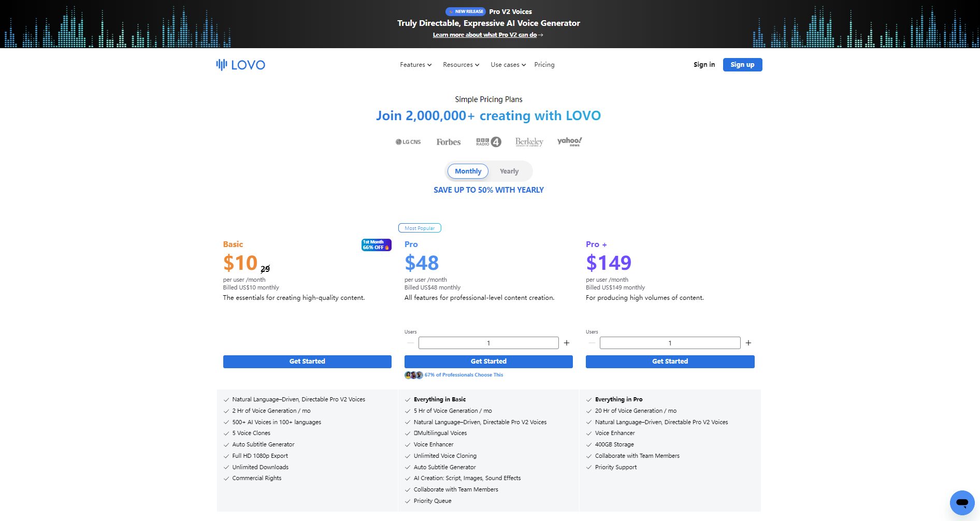Image resolution: width=980 pixels, height=521 pixels.
Task: Expand the Resources dropdown menu
Action: pyautogui.click(x=460, y=65)
